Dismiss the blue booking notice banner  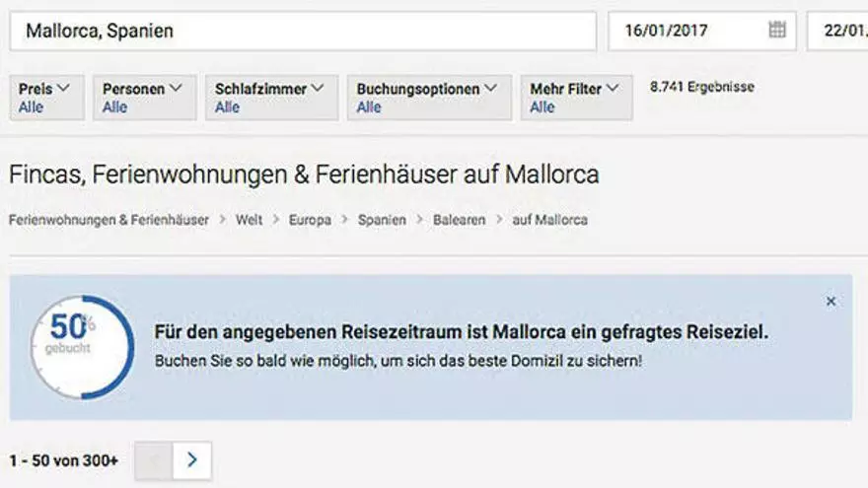point(831,302)
